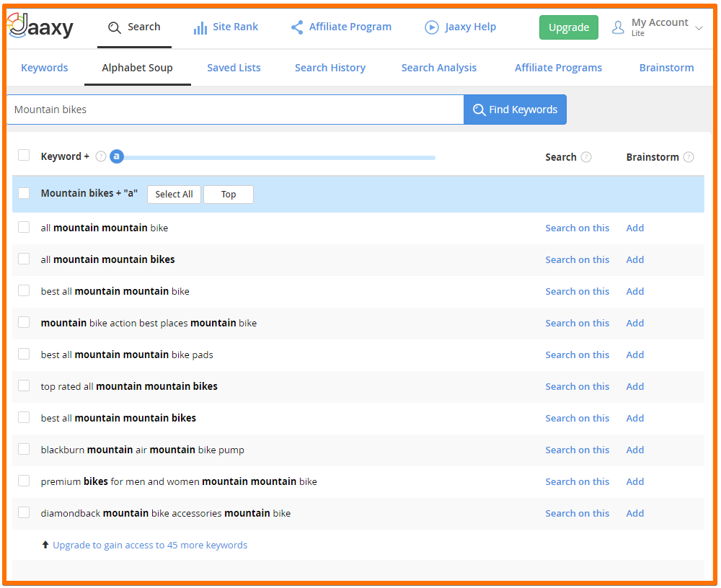Click the letter 'a' slider handle

tap(117, 157)
